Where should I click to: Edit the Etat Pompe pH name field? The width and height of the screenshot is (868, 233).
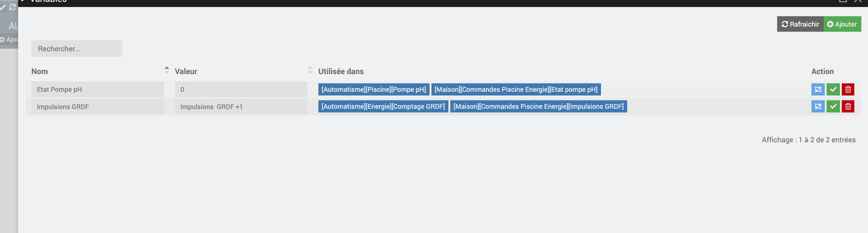(98, 89)
